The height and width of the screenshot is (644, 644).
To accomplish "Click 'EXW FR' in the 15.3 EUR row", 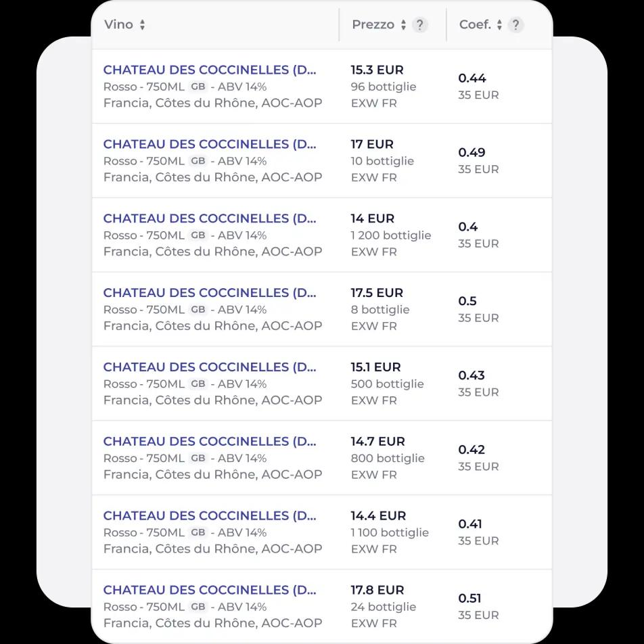I will 373,103.
